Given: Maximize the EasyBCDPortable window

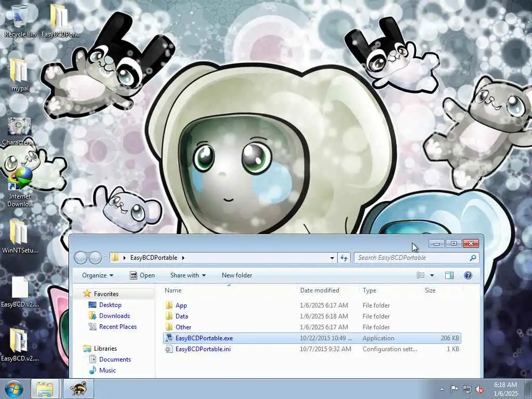Looking at the screenshot, I should (x=454, y=244).
